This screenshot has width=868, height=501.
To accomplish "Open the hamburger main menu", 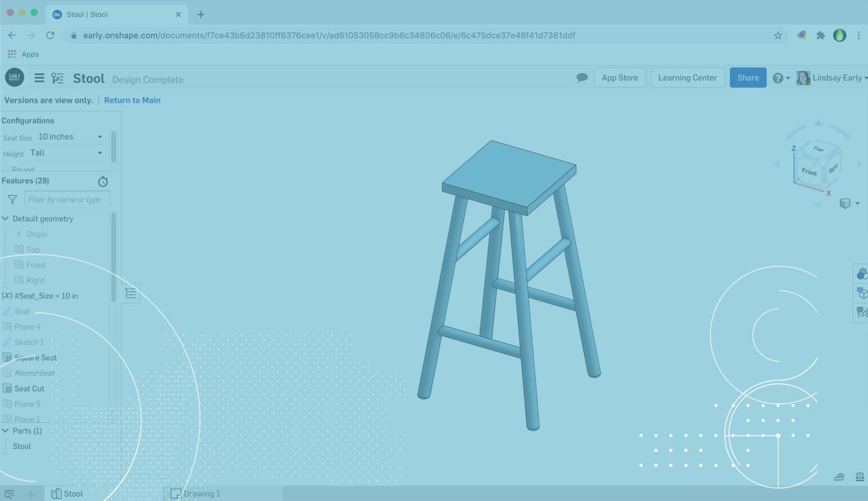I will coord(39,78).
